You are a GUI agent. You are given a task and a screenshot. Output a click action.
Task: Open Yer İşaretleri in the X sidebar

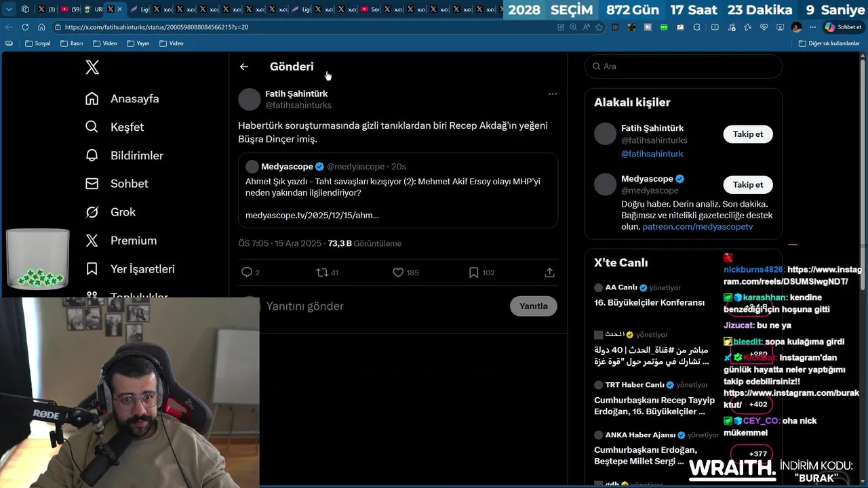[130, 269]
